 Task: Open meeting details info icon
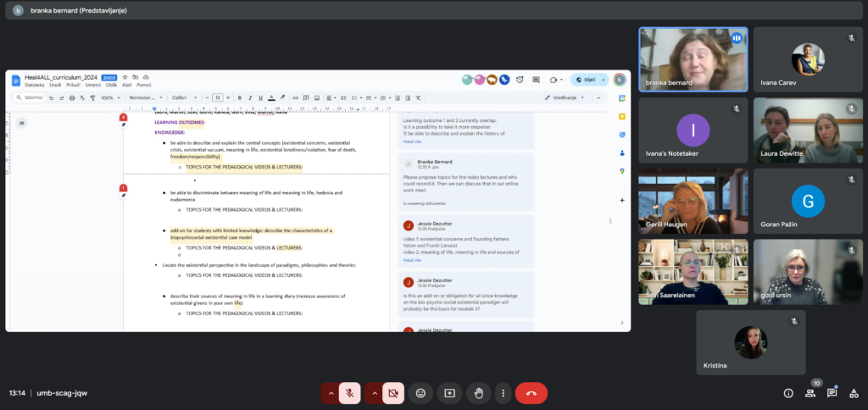788,393
